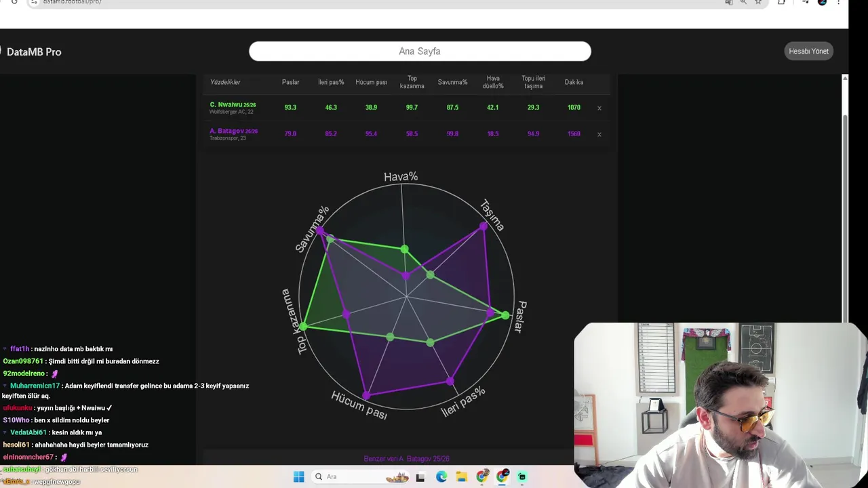Sort by Dakika column header

[574, 82]
